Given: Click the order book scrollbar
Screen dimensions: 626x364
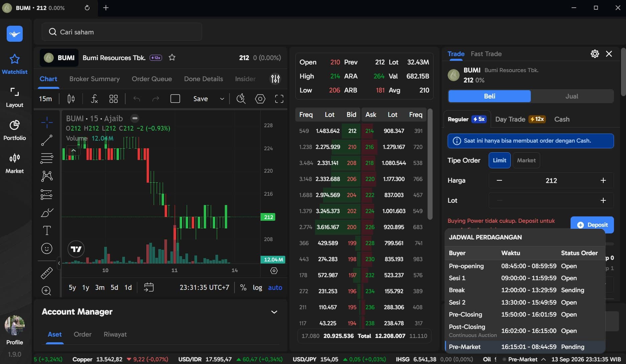Looking at the screenshot, I should point(430,164).
